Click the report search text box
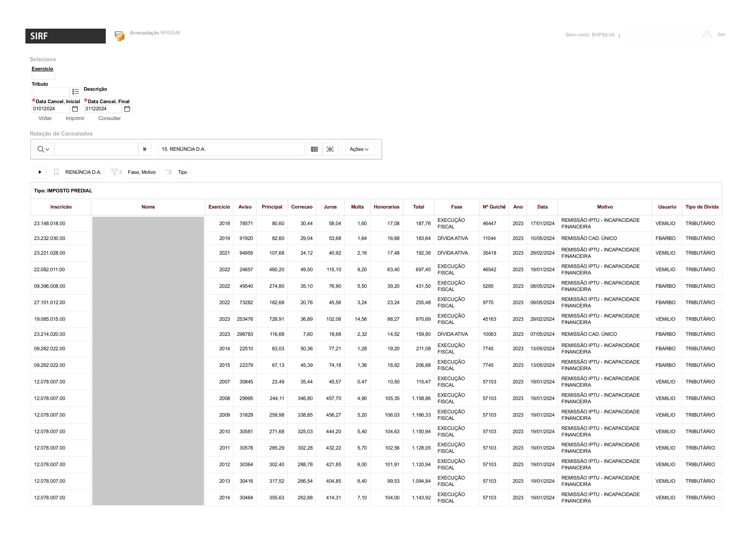 [96, 149]
